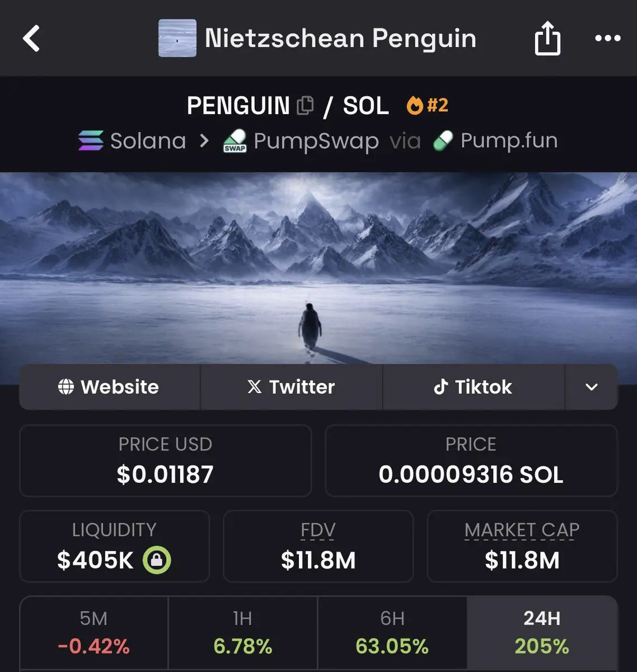Tap the FDV label
The height and width of the screenshot is (672, 637).
318,530
